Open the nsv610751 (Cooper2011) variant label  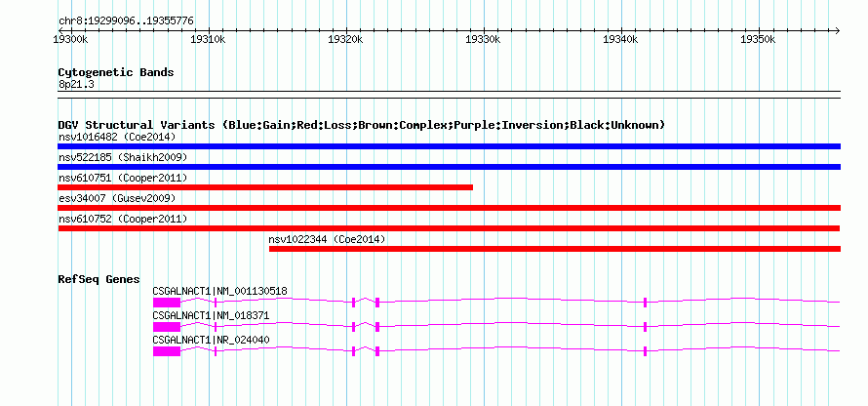[123, 178]
